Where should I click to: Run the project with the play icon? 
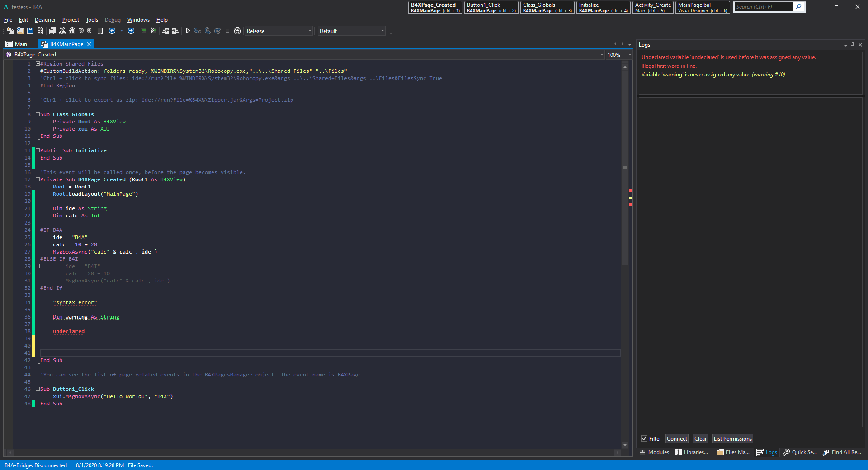pyautogui.click(x=188, y=31)
